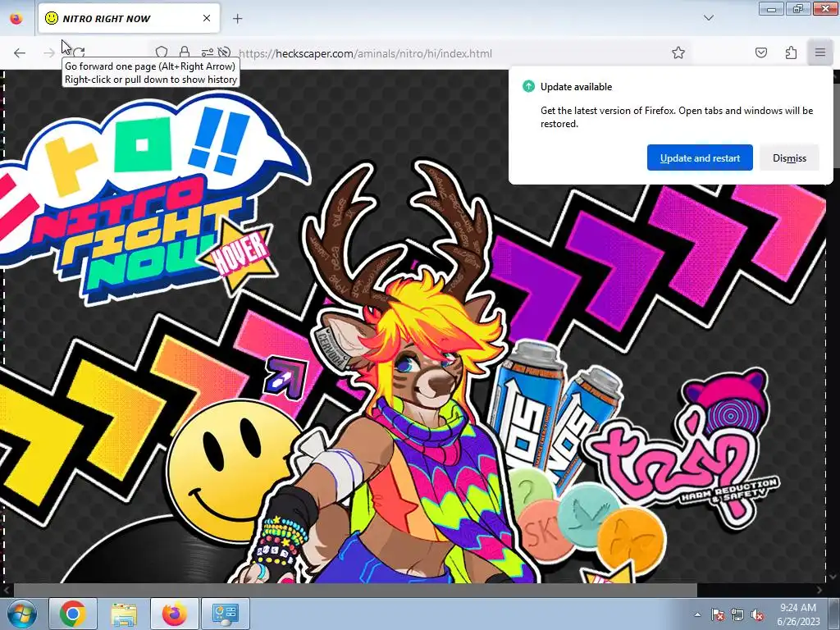Viewport: 840px width, 630px height.
Task: Open the network tray icon
Action: pyautogui.click(x=737, y=614)
